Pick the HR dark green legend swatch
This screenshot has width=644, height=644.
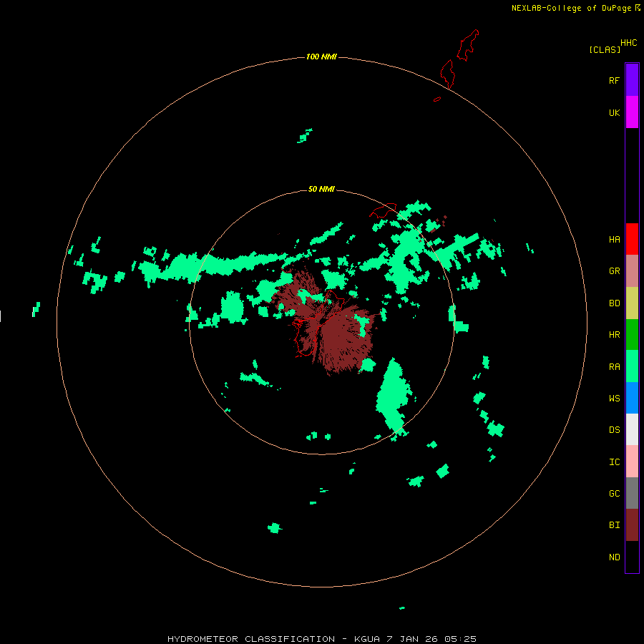[x=632, y=334]
